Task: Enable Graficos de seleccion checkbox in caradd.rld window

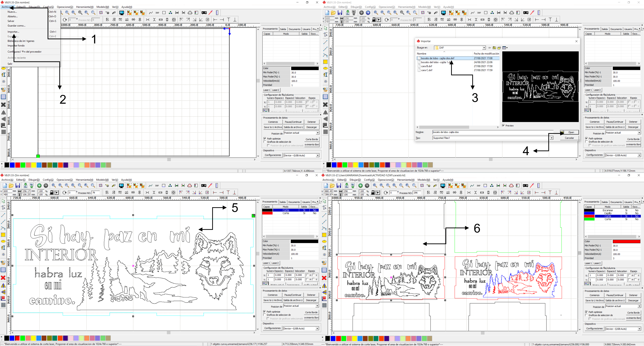Action: pyautogui.click(x=587, y=315)
